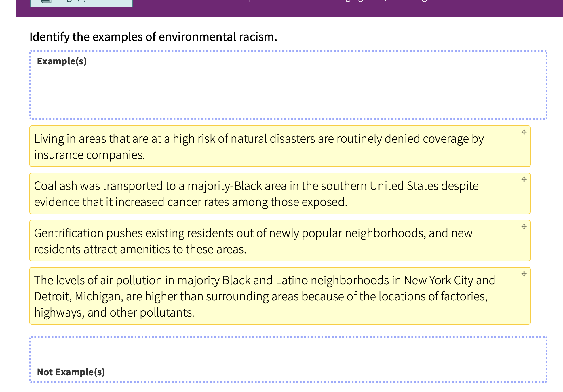Click the move handle on the insurance coverage card
This screenshot has width=563, height=392.
pyautogui.click(x=524, y=132)
